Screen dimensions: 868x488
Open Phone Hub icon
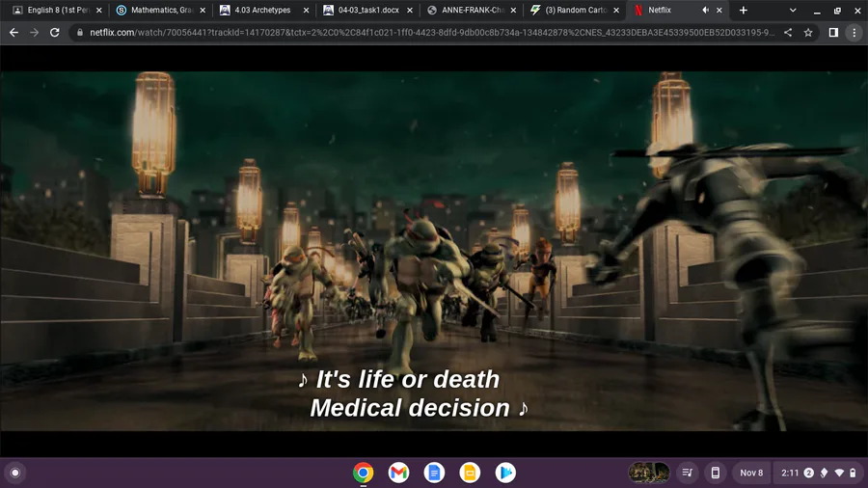click(716, 473)
